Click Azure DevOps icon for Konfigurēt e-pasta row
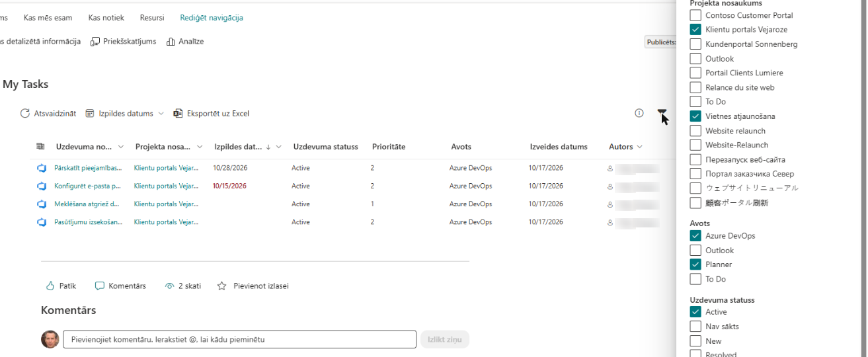The image size is (868, 357). tap(42, 186)
